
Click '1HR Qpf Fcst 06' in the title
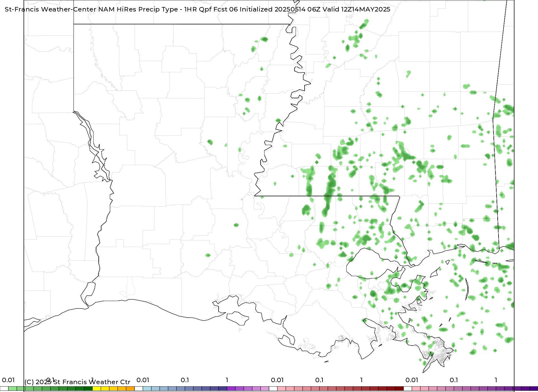(x=211, y=9)
